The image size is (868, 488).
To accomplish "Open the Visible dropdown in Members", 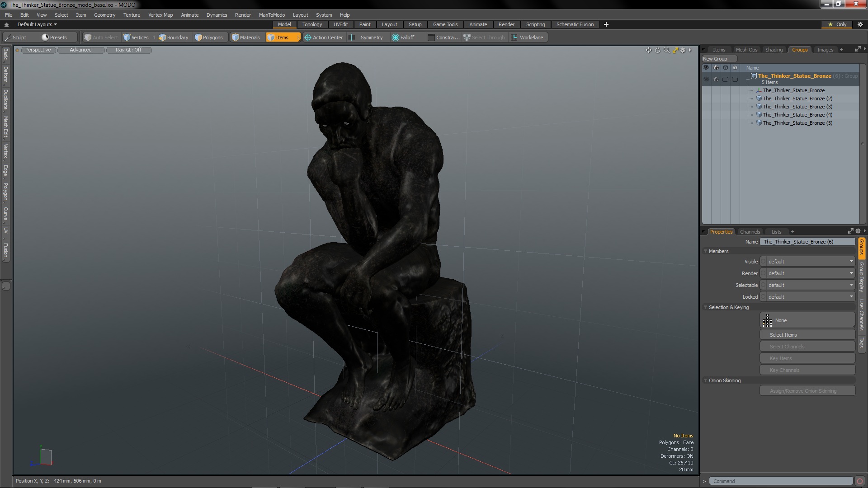I will click(x=807, y=262).
